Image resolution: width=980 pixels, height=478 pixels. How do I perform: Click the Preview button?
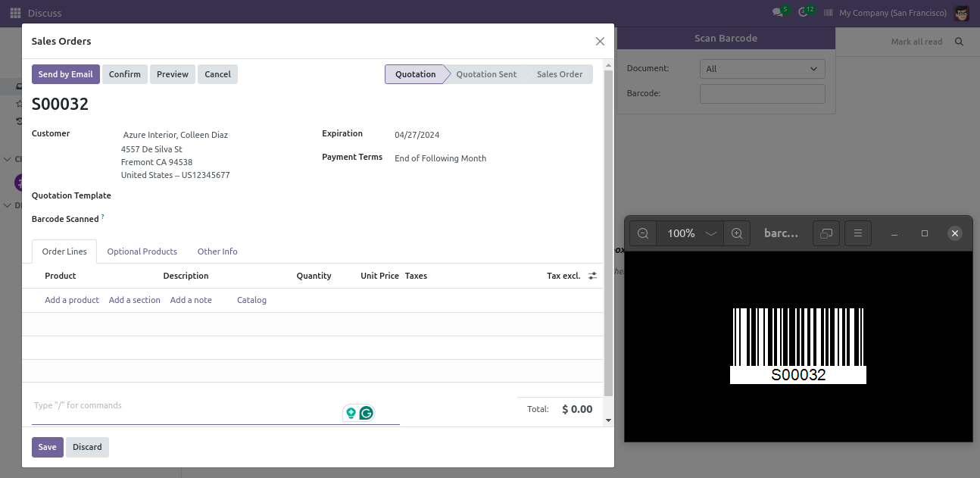[173, 74]
